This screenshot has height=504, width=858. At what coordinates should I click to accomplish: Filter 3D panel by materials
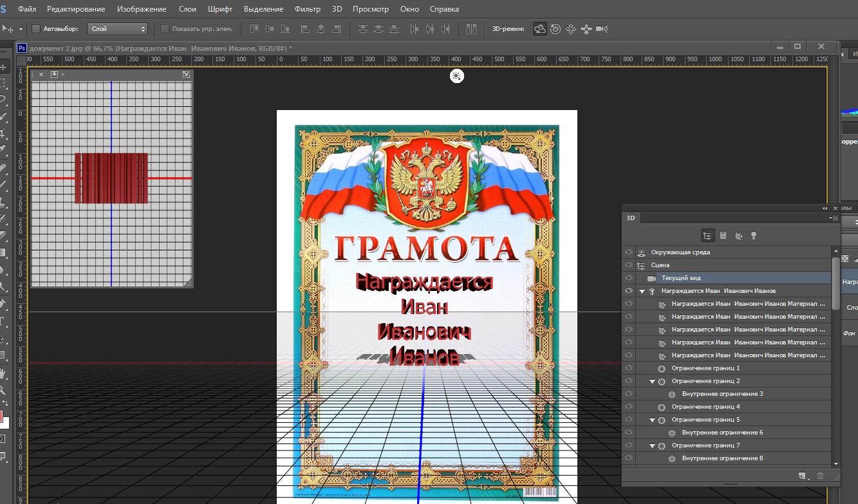(738, 236)
